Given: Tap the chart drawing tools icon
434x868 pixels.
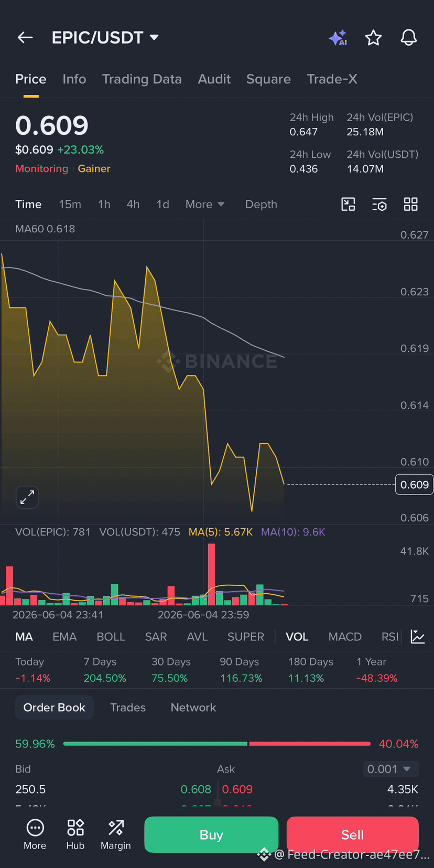Looking at the screenshot, I should pos(348,205).
